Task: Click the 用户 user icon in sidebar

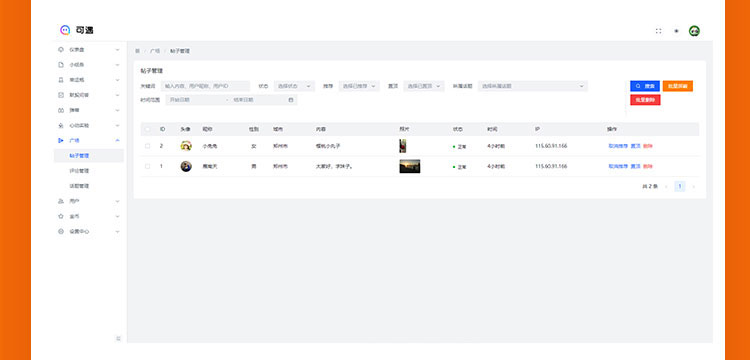Action: (61, 201)
